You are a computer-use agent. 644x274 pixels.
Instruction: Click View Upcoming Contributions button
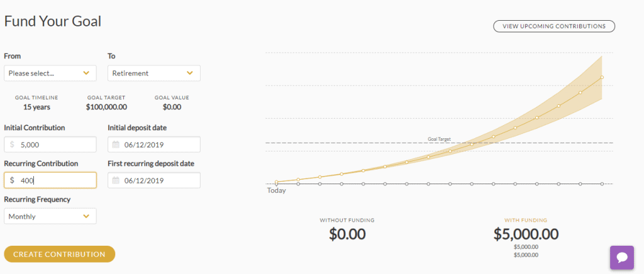click(554, 26)
